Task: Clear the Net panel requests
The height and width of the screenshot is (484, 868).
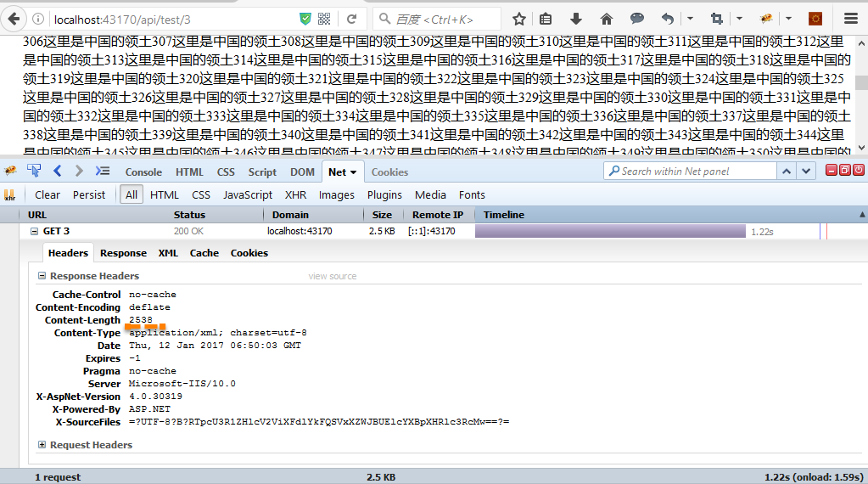Action: tap(47, 195)
